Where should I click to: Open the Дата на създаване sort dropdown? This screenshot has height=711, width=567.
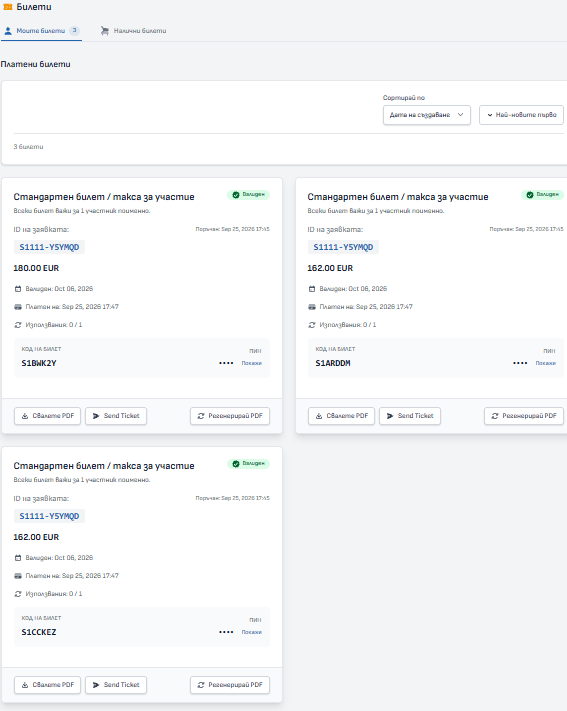[427, 115]
